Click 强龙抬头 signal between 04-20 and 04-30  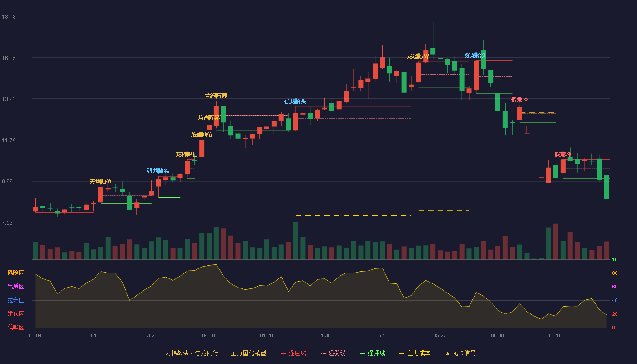coord(295,101)
